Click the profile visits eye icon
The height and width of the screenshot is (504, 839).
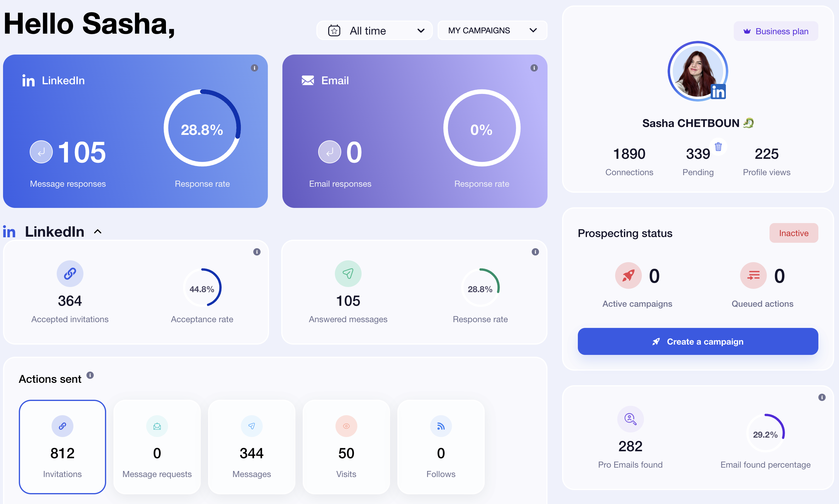click(x=346, y=426)
